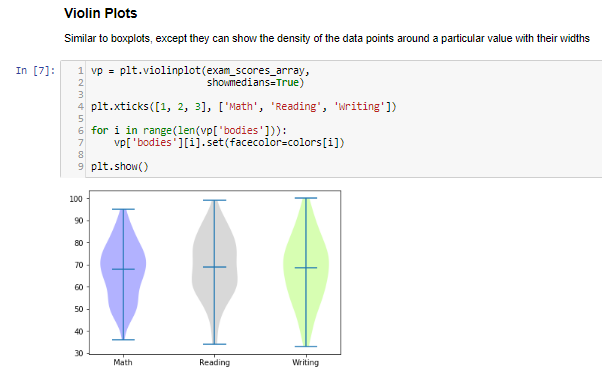Click the showmedians=True code line
The width and height of the screenshot is (602, 375).
[x=255, y=83]
